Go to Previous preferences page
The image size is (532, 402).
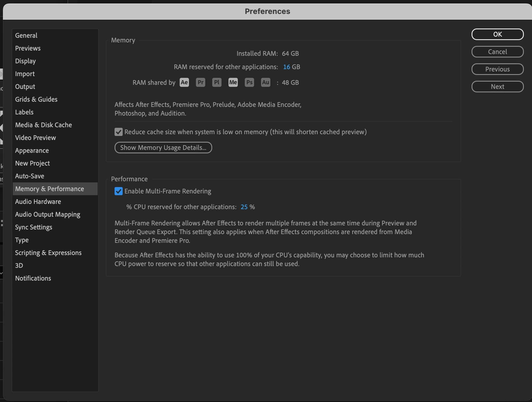[x=497, y=69]
